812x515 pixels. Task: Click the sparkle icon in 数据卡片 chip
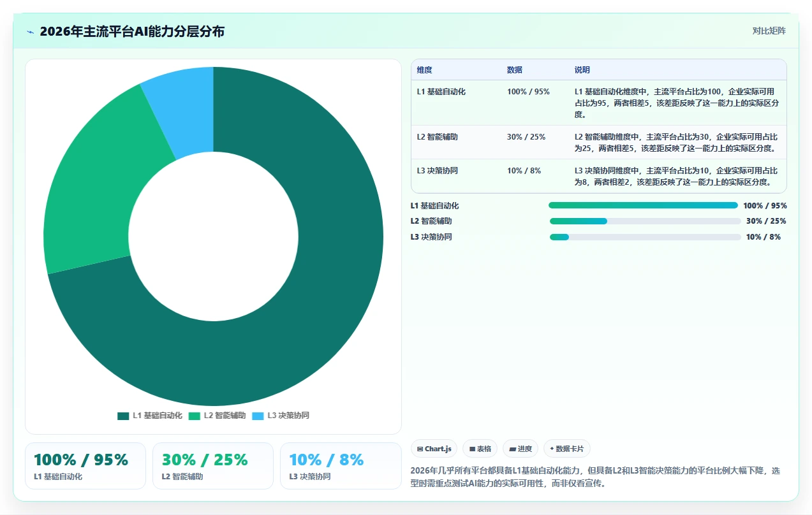(552, 449)
